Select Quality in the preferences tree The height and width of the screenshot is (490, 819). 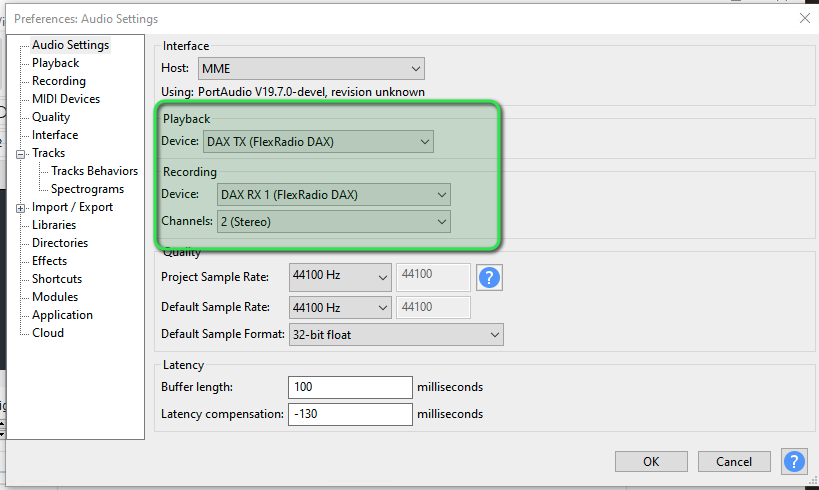51,117
